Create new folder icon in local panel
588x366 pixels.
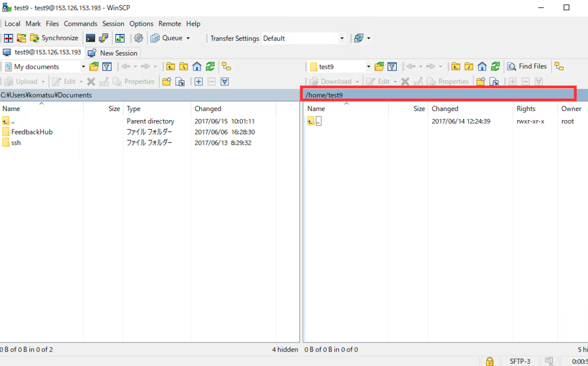167,82
